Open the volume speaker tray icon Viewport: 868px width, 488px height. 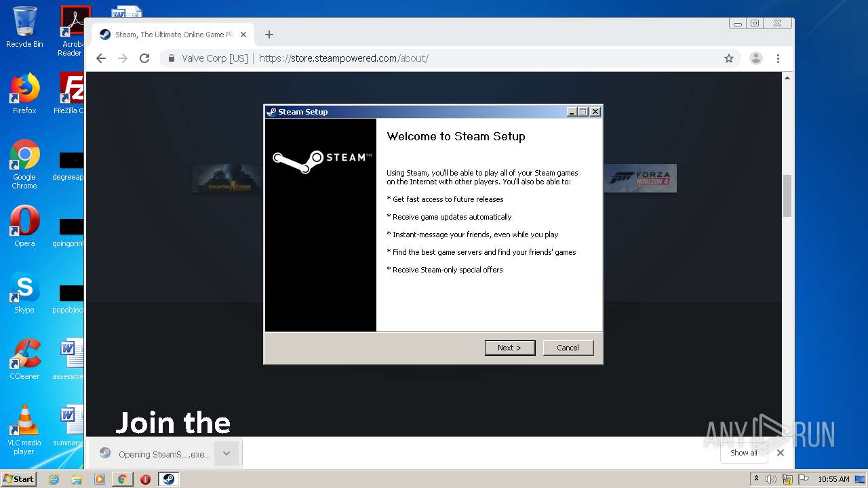[771, 479]
